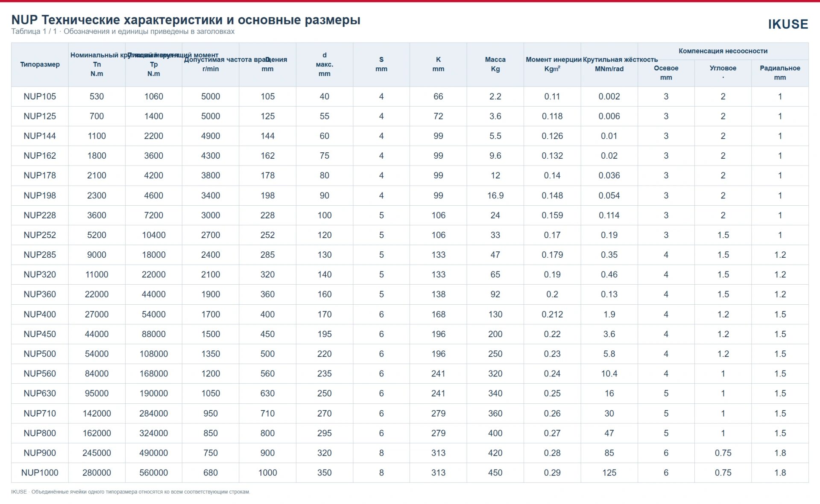Click the 142000 nominal torque value

pos(97,414)
